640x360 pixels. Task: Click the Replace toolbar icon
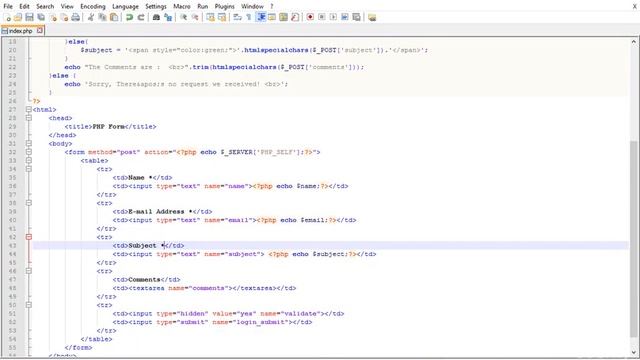168,17
